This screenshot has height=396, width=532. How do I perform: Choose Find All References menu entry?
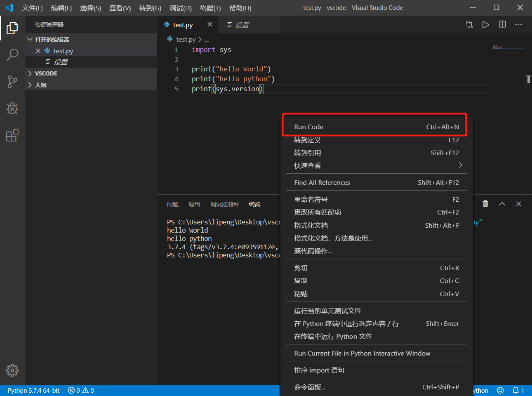322,183
